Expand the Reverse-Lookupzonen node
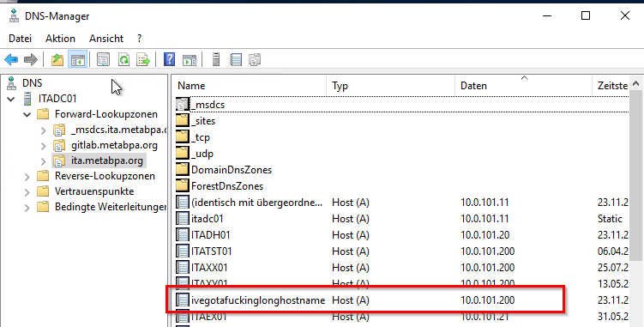Screen dimensions: 644x327 coord(27,177)
